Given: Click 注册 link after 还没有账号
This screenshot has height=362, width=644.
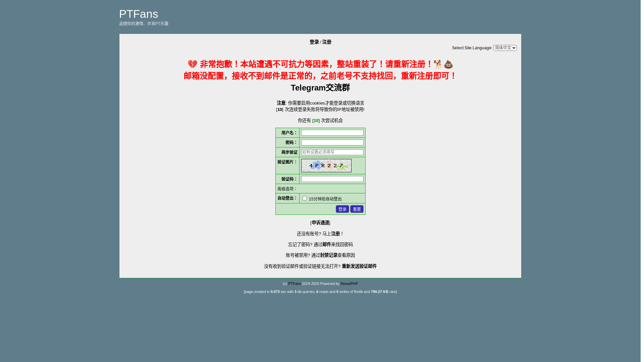Looking at the screenshot, I should (x=335, y=234).
